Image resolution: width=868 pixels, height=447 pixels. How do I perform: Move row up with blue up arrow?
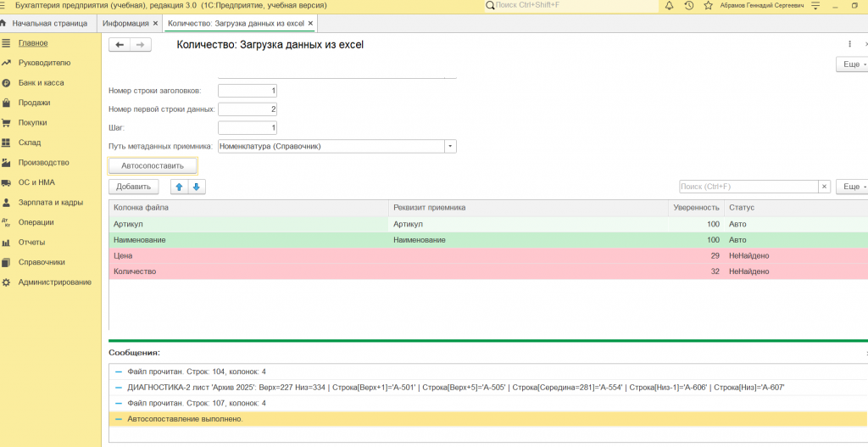[180, 187]
